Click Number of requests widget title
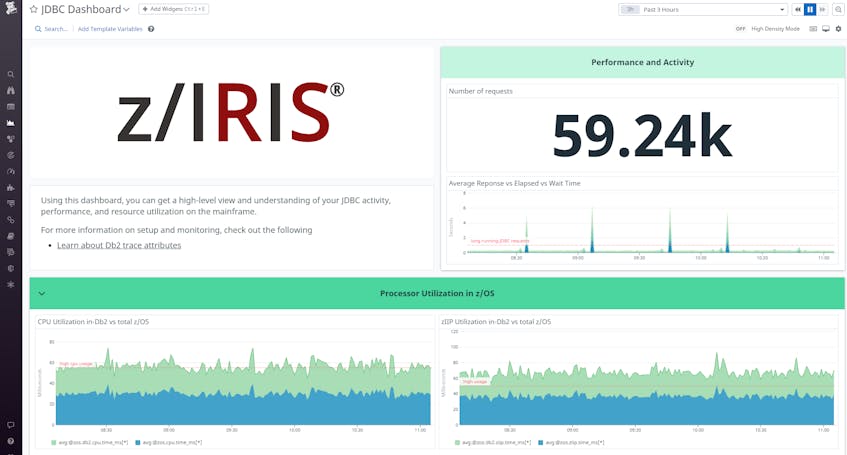This screenshot has height=455, width=847. pyautogui.click(x=480, y=91)
